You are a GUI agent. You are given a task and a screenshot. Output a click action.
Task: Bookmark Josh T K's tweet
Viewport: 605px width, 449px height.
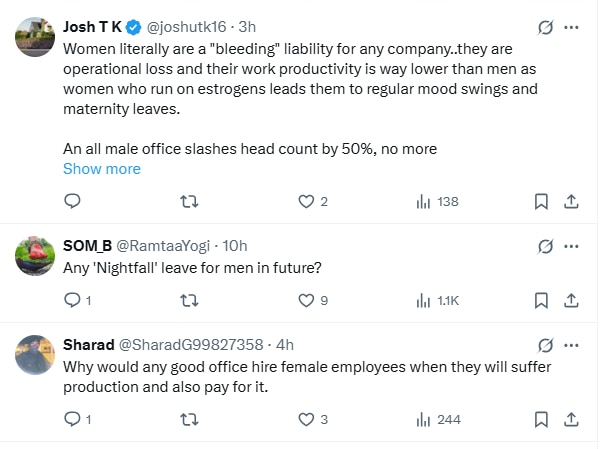coord(541,201)
